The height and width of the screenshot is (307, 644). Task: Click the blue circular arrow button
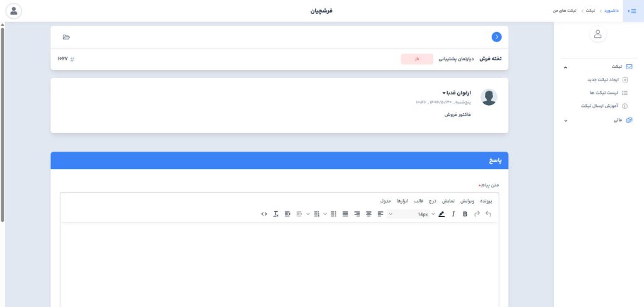click(497, 37)
